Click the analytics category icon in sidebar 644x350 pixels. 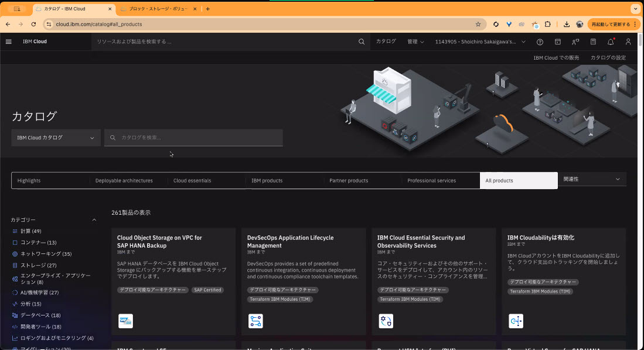coord(15,304)
